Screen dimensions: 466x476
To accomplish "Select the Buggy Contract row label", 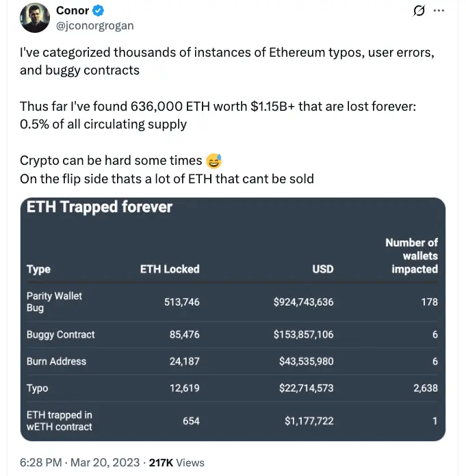I will [60, 334].
